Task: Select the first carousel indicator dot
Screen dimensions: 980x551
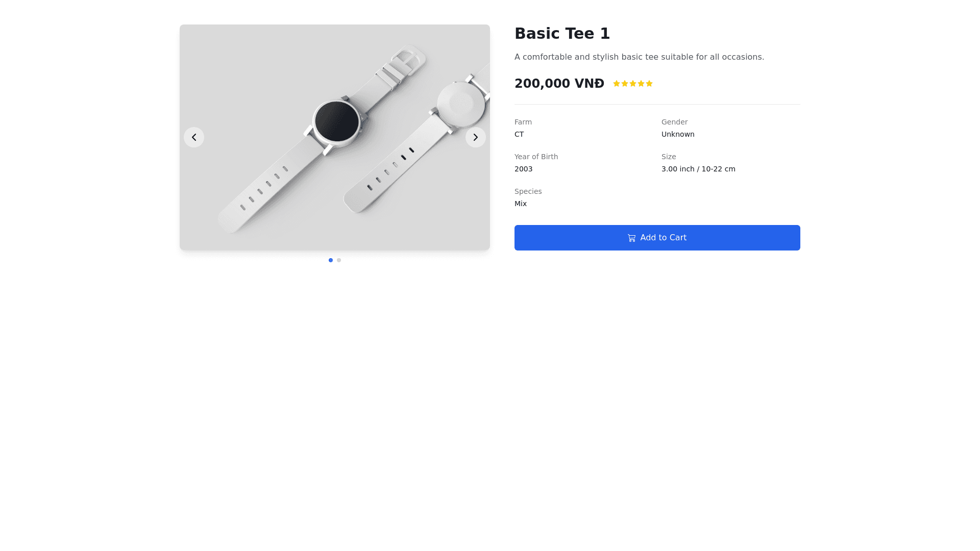Action: coord(331,260)
